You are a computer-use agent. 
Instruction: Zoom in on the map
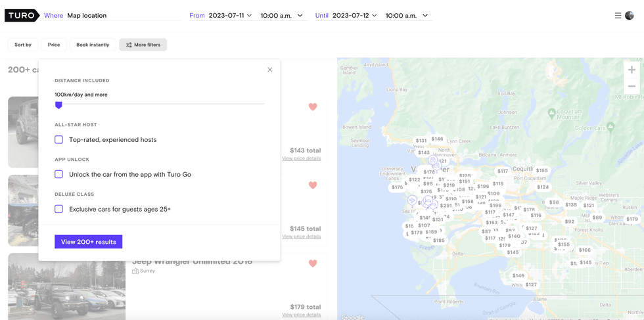tap(632, 70)
